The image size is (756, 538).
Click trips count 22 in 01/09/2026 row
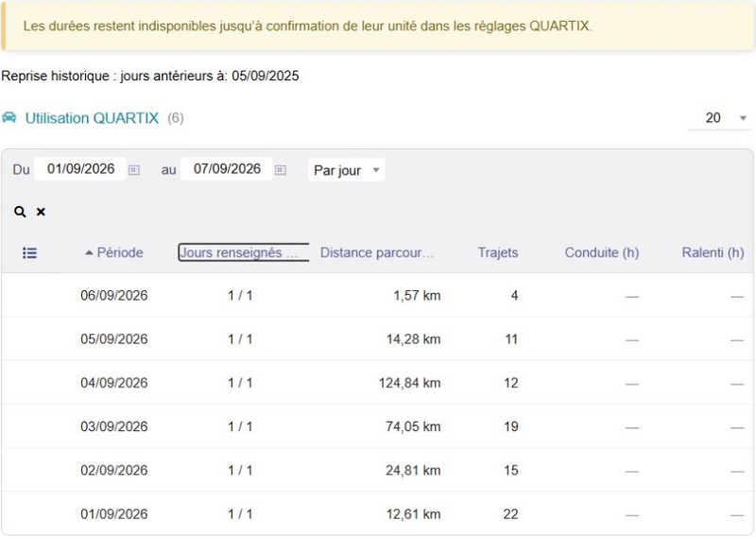[511, 514]
